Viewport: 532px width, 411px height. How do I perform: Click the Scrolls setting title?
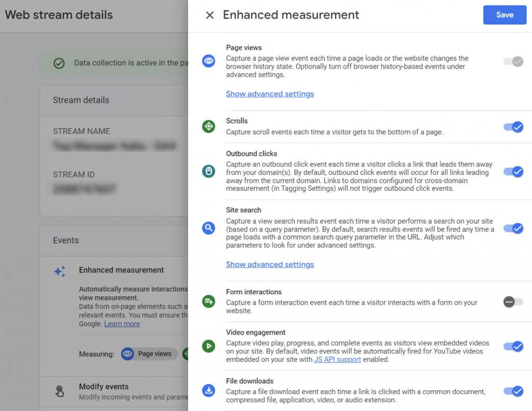pos(237,121)
